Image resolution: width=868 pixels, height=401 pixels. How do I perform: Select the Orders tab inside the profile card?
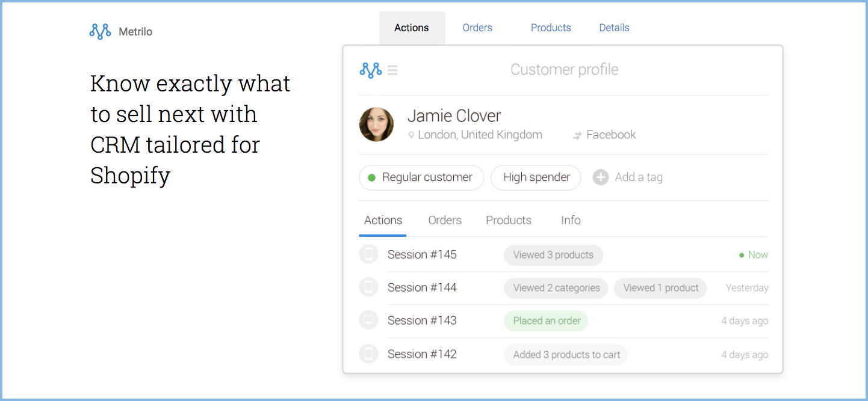445,220
